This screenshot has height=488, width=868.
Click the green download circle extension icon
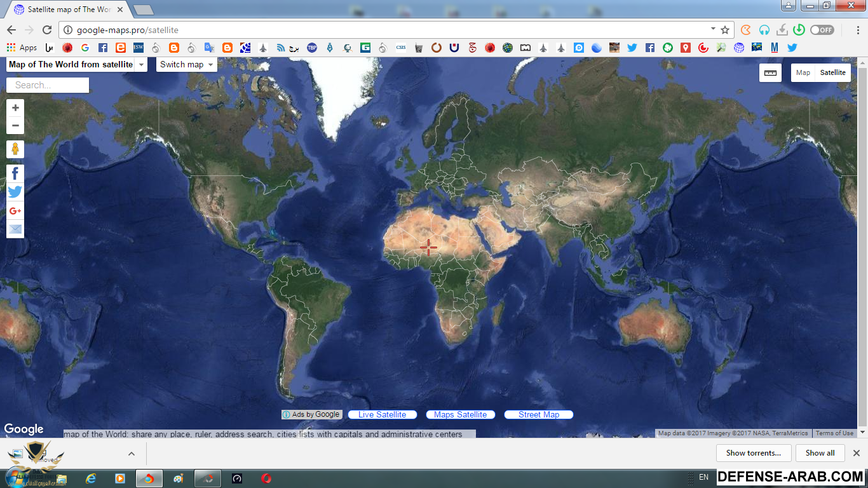[x=799, y=30]
